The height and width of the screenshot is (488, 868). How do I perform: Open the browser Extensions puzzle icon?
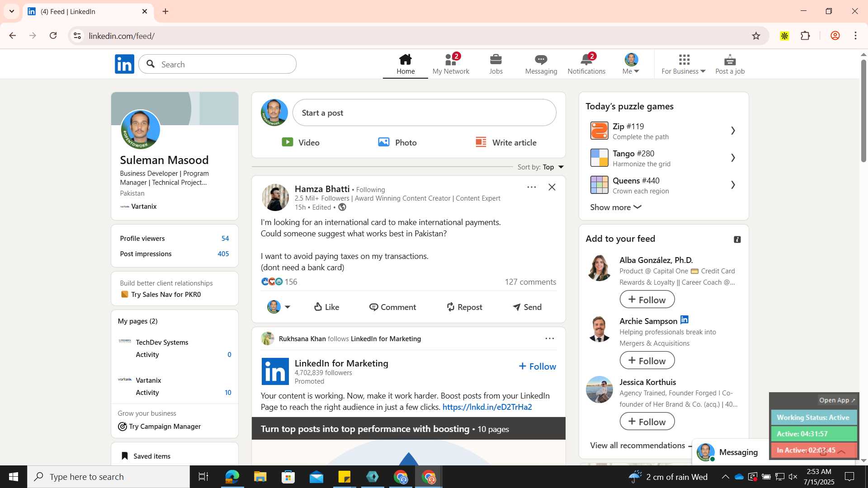[x=805, y=36]
